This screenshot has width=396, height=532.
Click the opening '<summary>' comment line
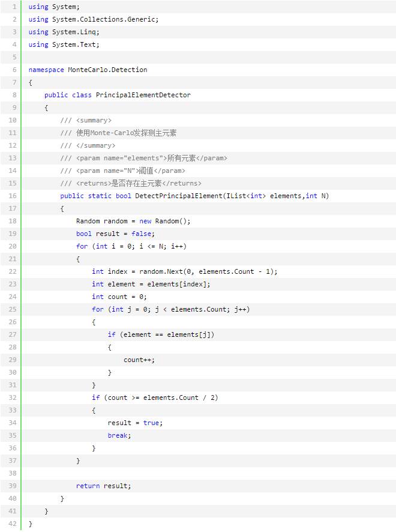(x=86, y=120)
